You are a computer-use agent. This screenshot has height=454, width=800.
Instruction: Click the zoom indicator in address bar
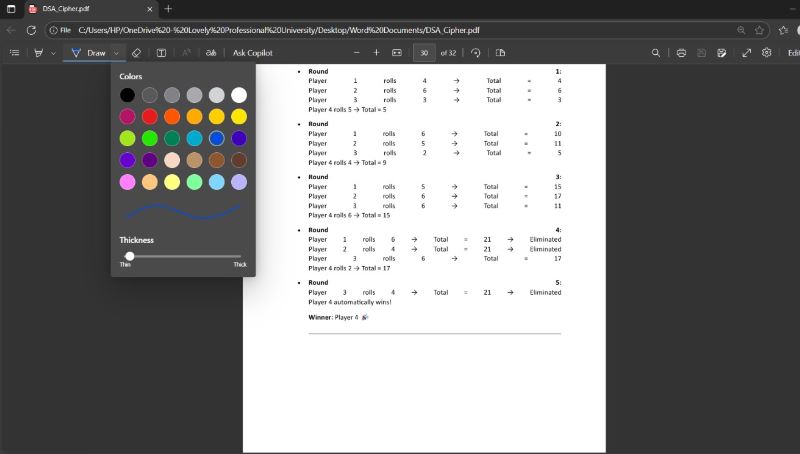coord(741,30)
